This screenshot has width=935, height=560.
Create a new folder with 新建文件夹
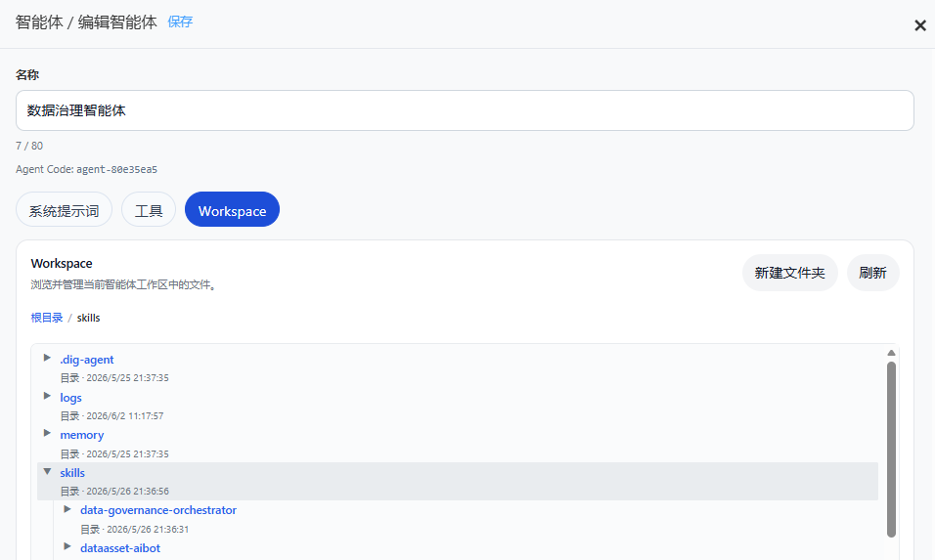789,273
